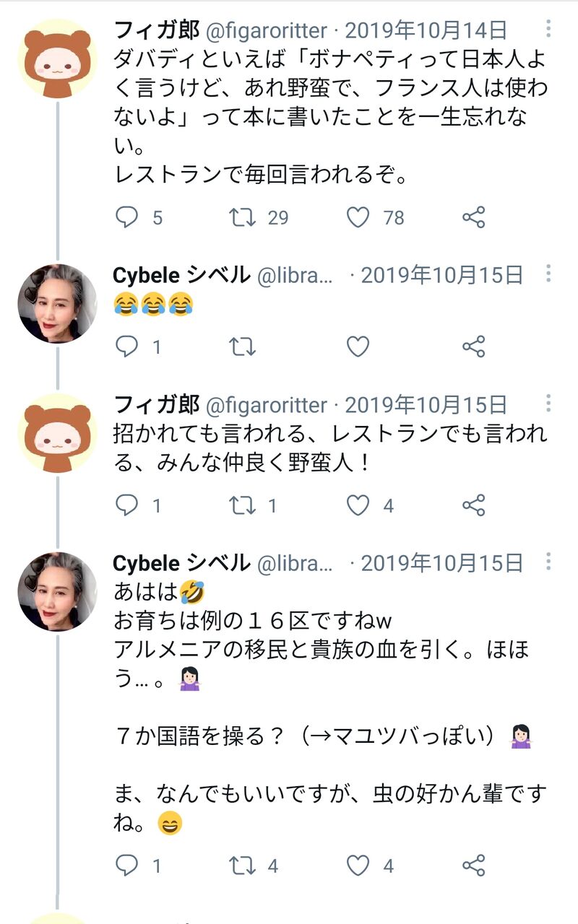Open Cybele シベル profile name on last tweet
Viewport: 578px width, 924px height.
point(181,563)
